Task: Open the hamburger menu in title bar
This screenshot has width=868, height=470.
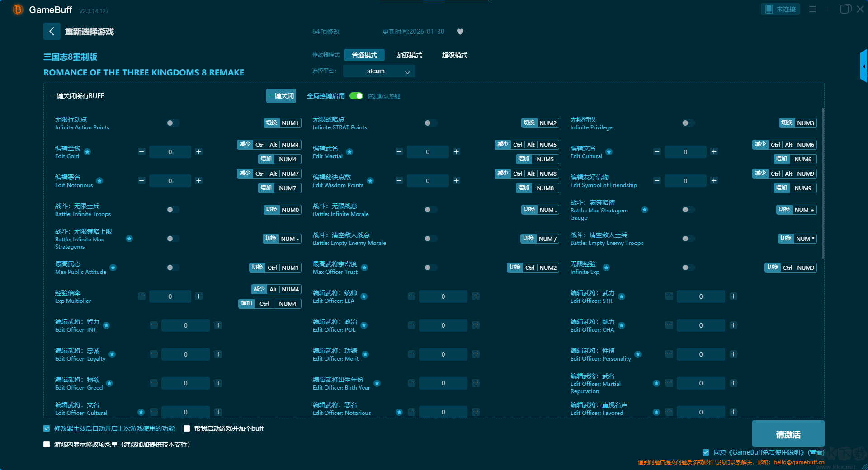Action: tap(812, 9)
